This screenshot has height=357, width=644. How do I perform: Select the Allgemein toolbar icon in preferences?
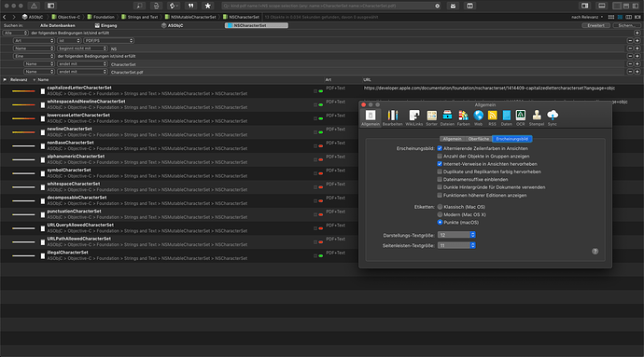tap(371, 117)
